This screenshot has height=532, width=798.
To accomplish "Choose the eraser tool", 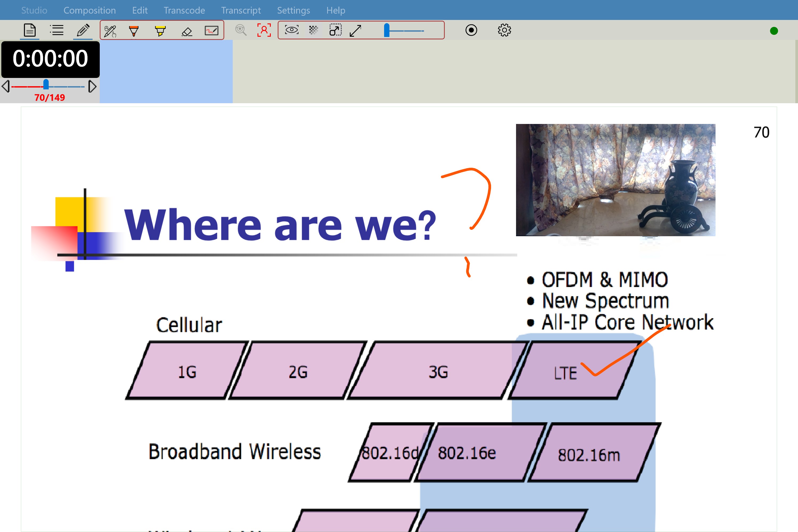I will (x=187, y=31).
